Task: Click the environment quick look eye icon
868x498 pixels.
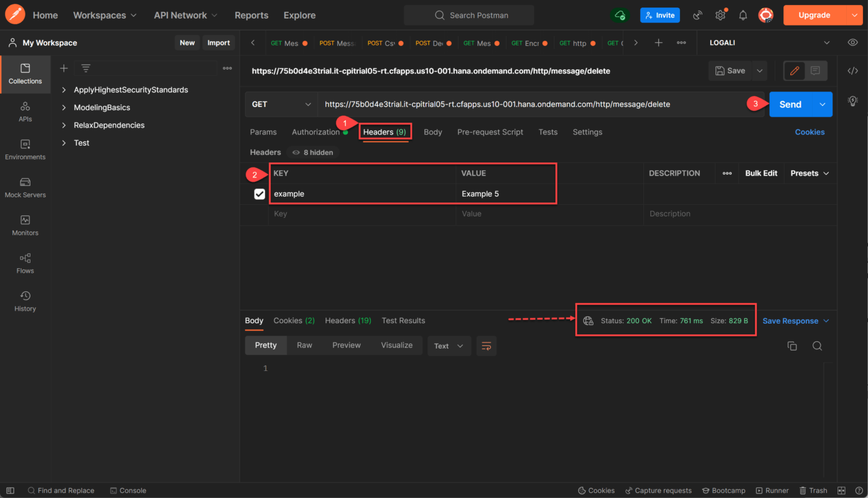Action: [852, 43]
